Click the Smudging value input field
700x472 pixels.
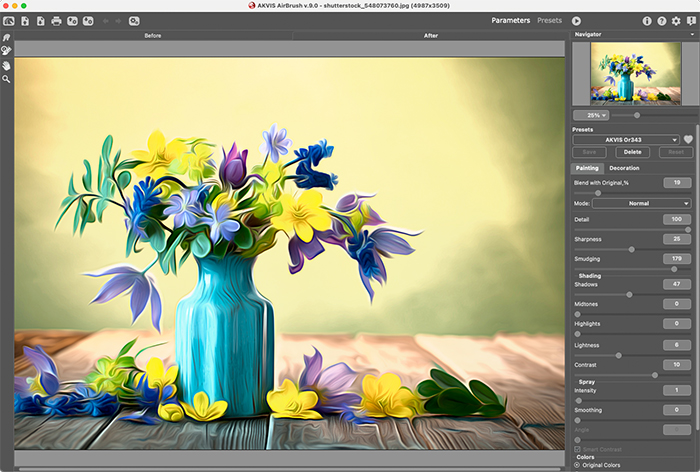676,258
